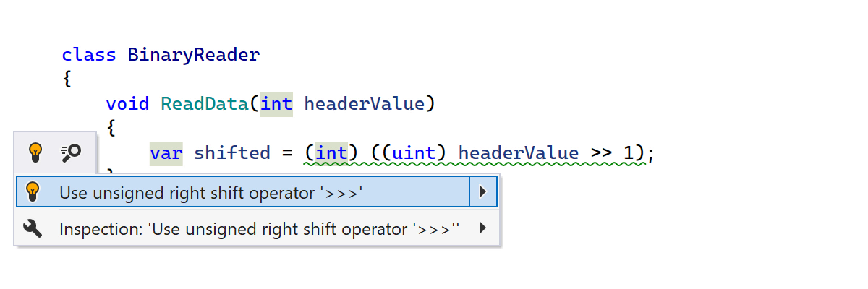Click the wrench icon beside the Inspection entry
This screenshot has width=868, height=289.
pos(32,229)
